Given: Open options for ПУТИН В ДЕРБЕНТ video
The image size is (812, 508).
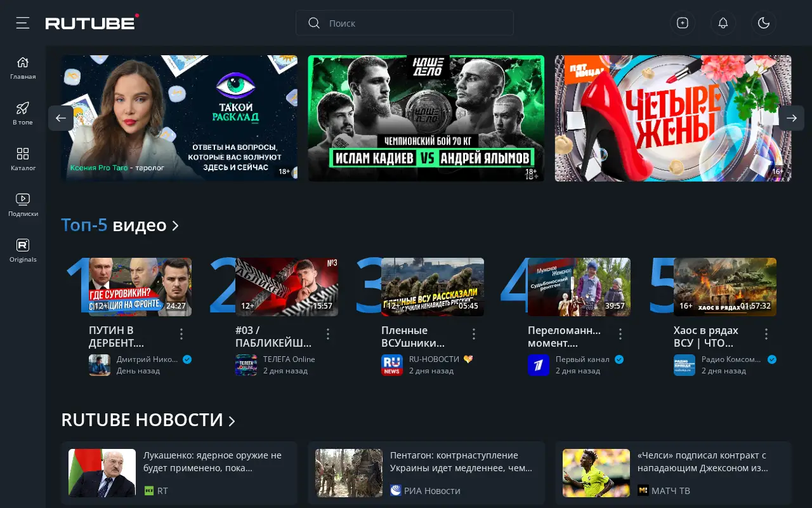Looking at the screenshot, I should [x=181, y=334].
